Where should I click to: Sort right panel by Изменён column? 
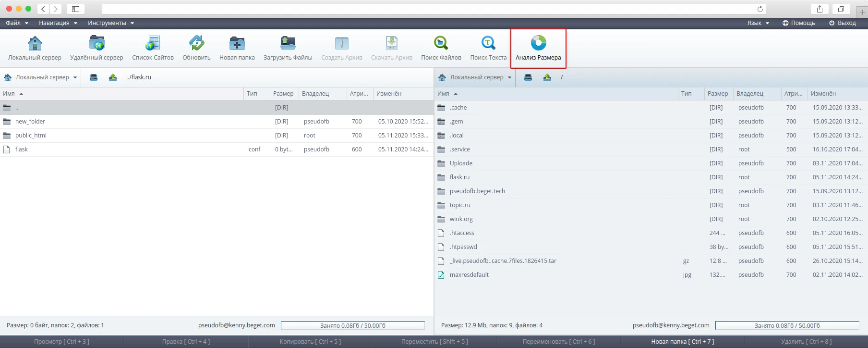823,94
